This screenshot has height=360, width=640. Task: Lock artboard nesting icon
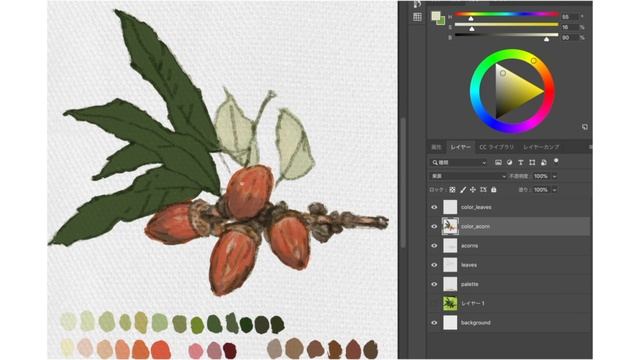point(483,190)
